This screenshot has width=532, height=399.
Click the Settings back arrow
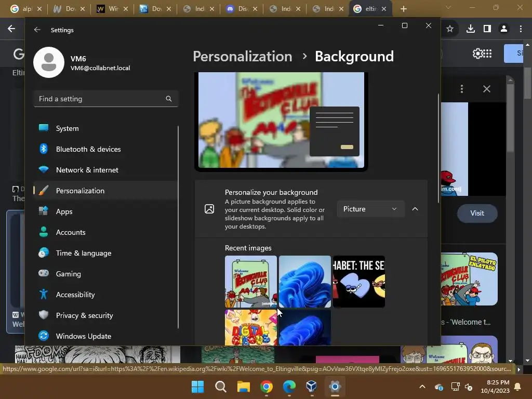click(37, 30)
